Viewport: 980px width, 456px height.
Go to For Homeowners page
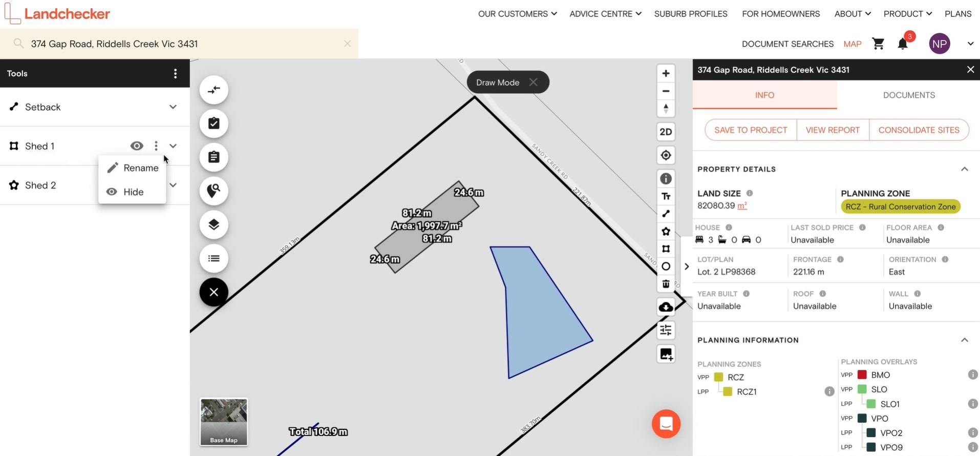pos(781,14)
